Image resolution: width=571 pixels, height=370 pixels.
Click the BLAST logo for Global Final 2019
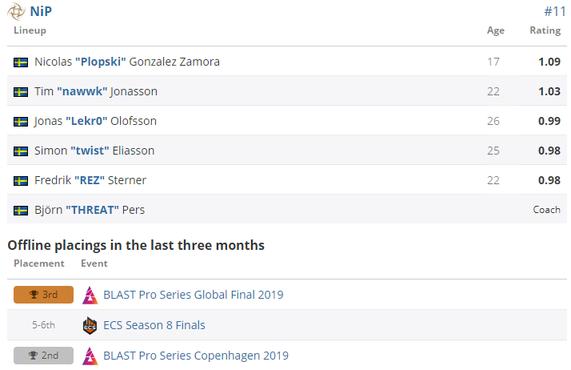coord(90,295)
